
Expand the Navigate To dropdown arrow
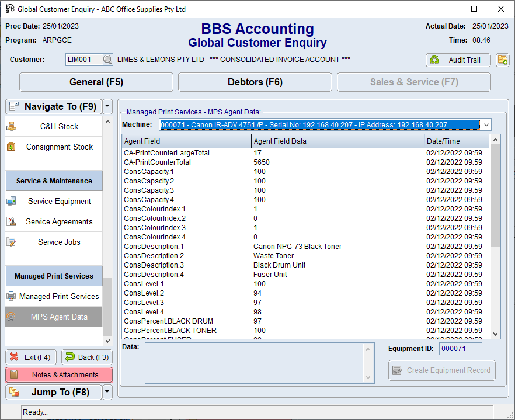click(107, 106)
